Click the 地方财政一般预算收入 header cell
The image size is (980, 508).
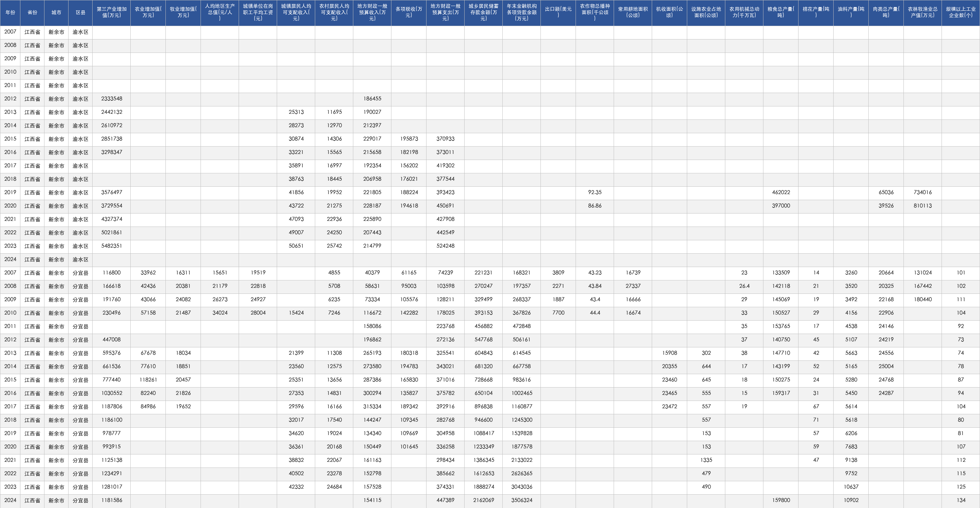[x=372, y=13]
